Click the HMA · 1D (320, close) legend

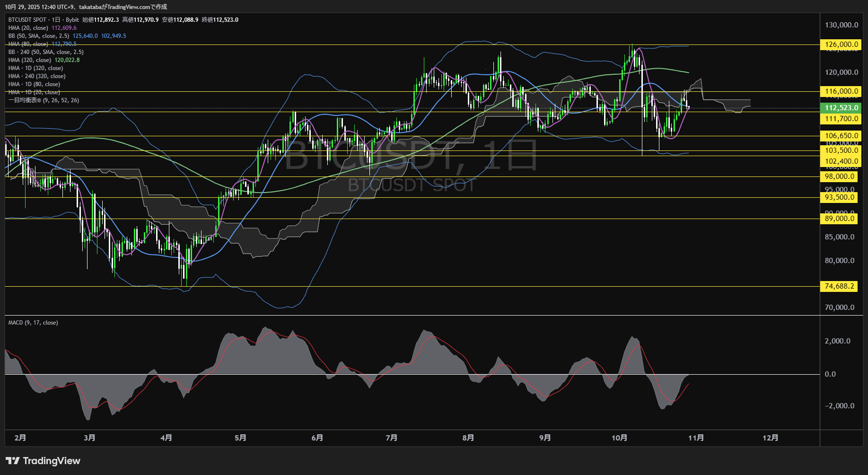pos(35,68)
